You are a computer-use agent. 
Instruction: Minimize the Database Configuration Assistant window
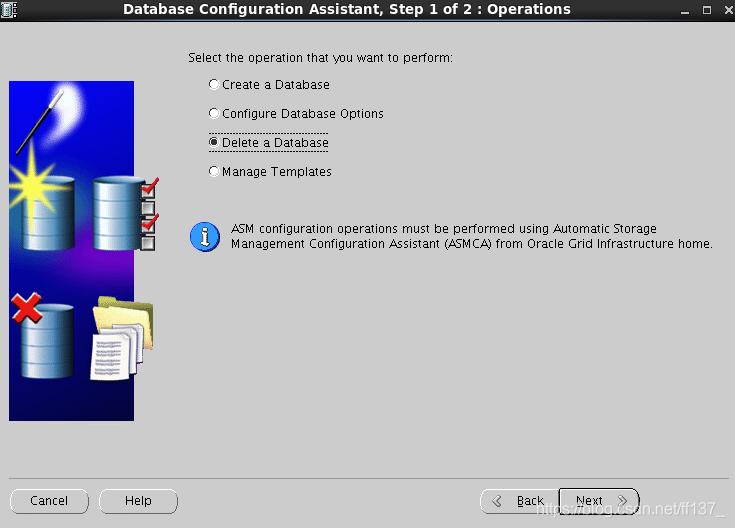[685, 10]
